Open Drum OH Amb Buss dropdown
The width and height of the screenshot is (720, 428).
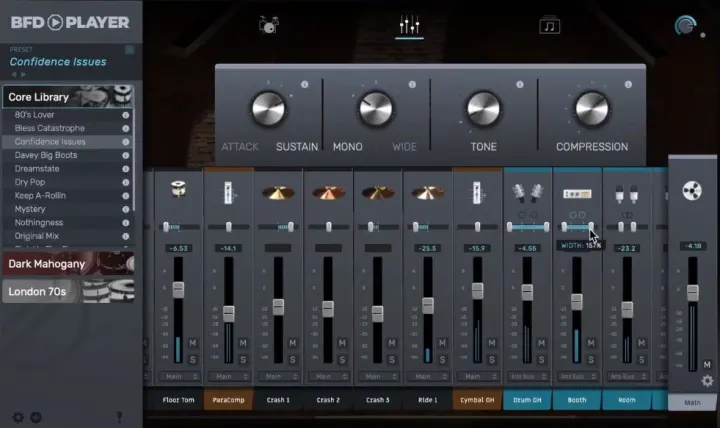pyautogui.click(x=528, y=377)
